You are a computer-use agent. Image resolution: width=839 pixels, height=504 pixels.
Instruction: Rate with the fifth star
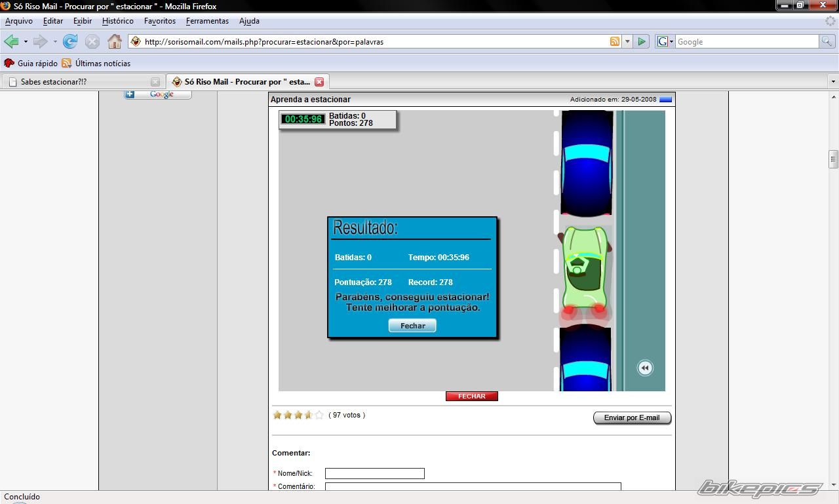(319, 415)
